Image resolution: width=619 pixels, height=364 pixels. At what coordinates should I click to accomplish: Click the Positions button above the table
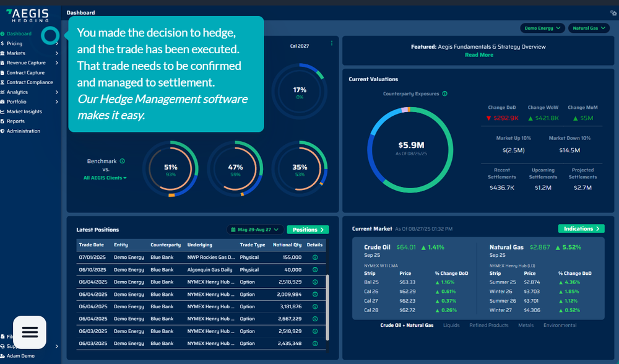[x=308, y=229]
